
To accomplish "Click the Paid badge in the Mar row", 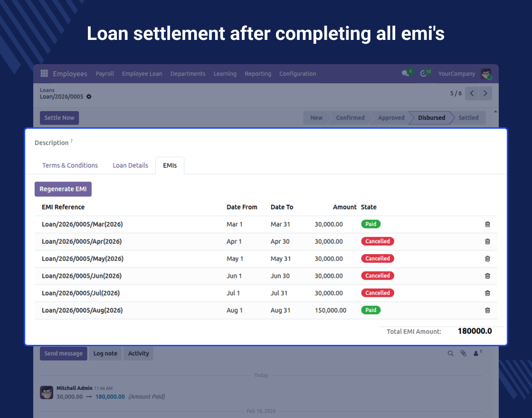I will click(x=371, y=224).
